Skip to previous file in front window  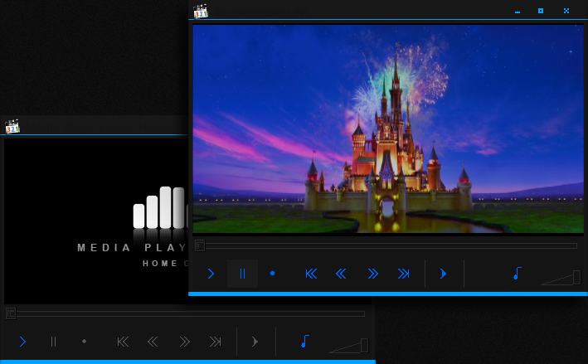coord(311,274)
